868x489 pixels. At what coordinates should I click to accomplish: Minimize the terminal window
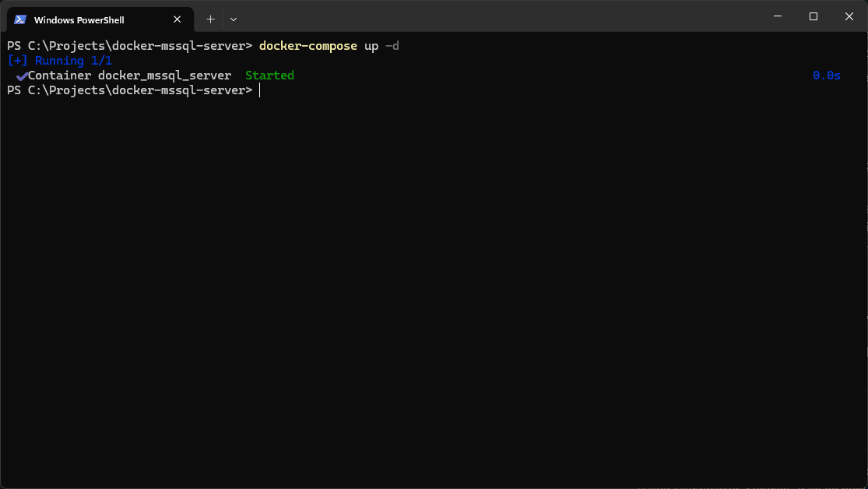pos(778,16)
